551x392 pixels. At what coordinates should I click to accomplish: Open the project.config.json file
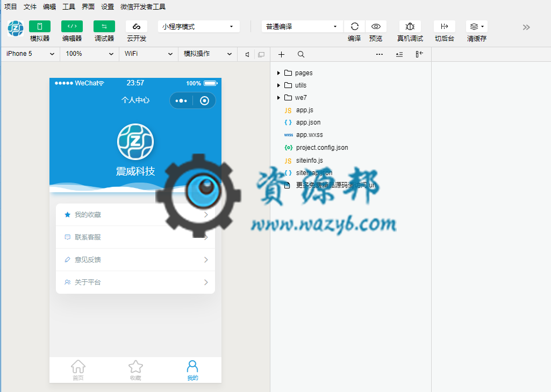322,147
